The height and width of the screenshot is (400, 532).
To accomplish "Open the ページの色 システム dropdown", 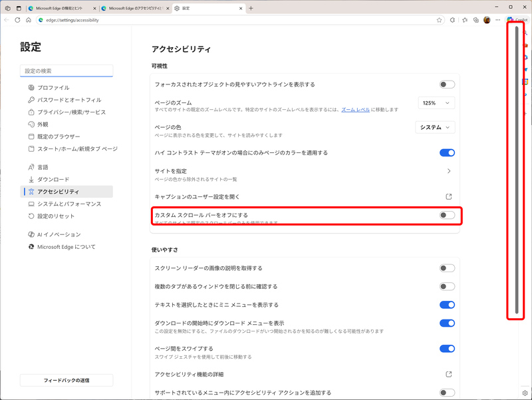I will tap(435, 126).
